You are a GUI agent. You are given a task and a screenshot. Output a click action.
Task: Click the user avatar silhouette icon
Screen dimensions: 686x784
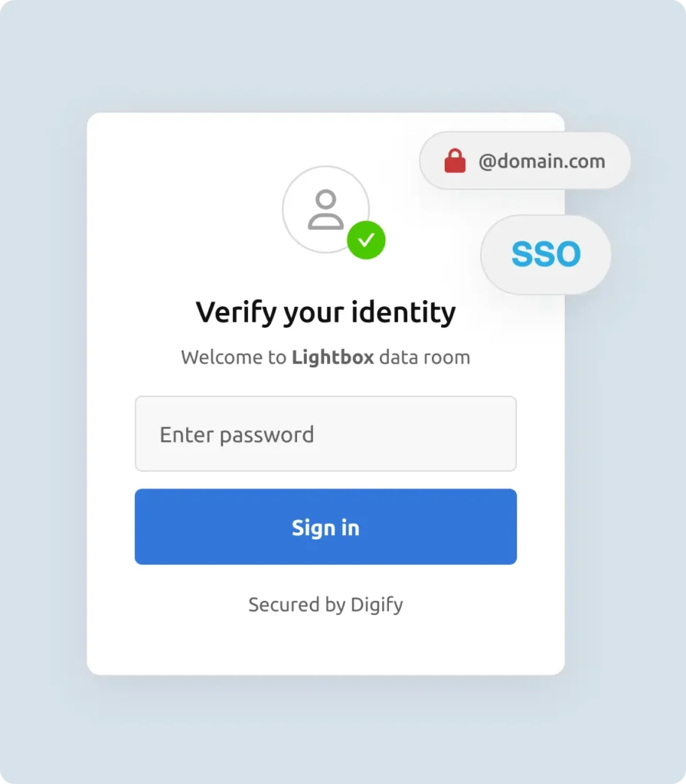[325, 210]
